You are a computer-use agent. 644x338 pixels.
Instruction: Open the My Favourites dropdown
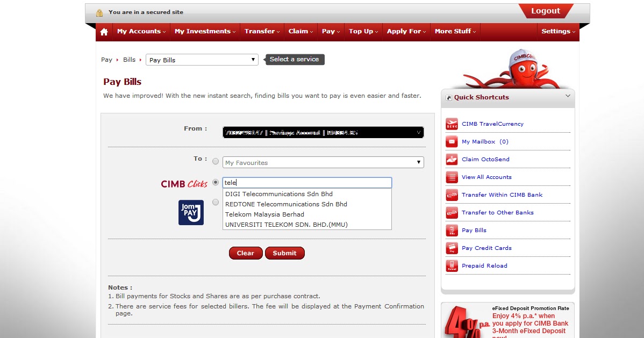tap(323, 163)
